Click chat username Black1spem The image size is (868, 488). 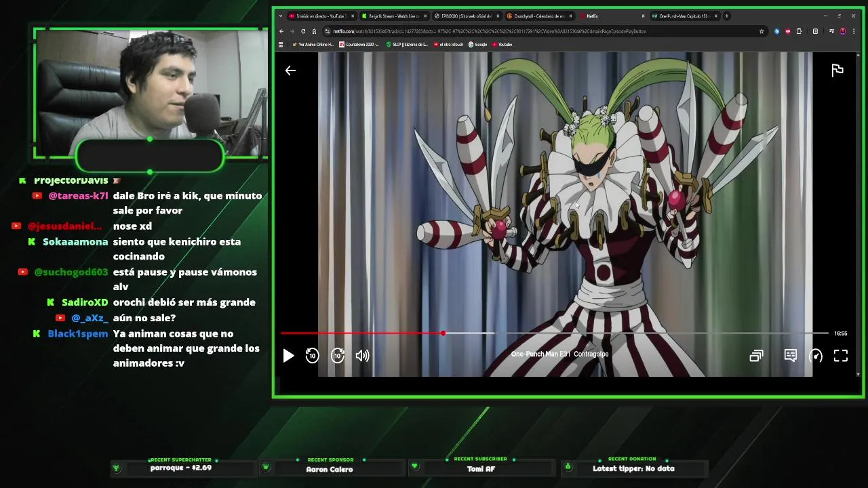(x=78, y=334)
